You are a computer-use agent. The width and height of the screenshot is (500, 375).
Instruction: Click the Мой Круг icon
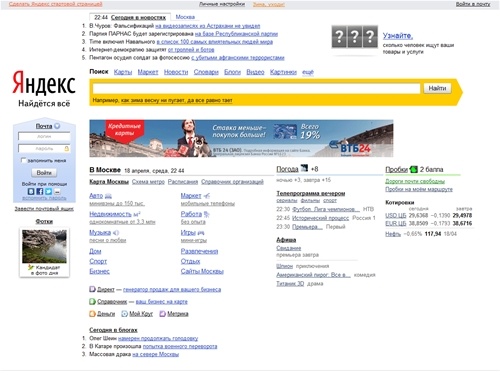[124, 314]
